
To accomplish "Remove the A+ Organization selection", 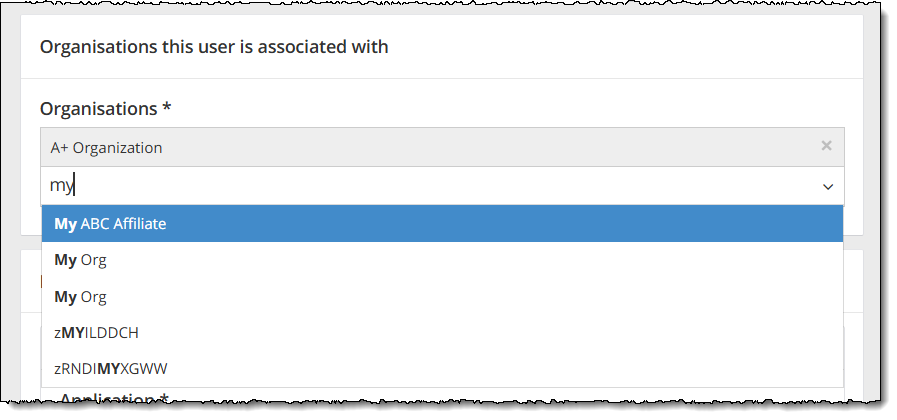I will pos(826,146).
